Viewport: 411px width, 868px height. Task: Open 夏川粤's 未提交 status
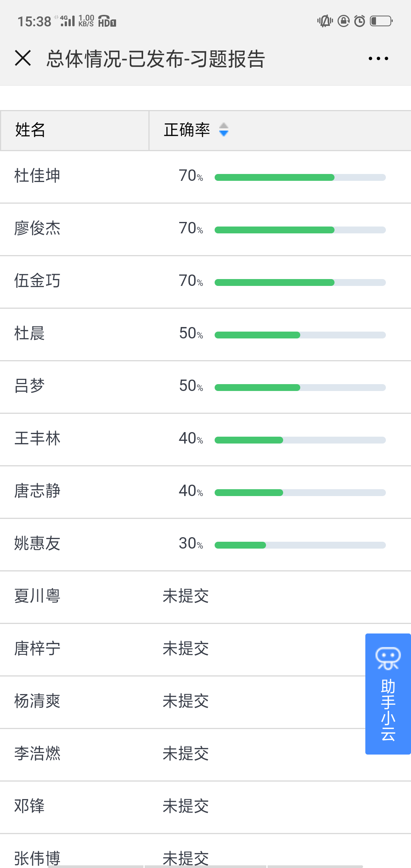[186, 596]
